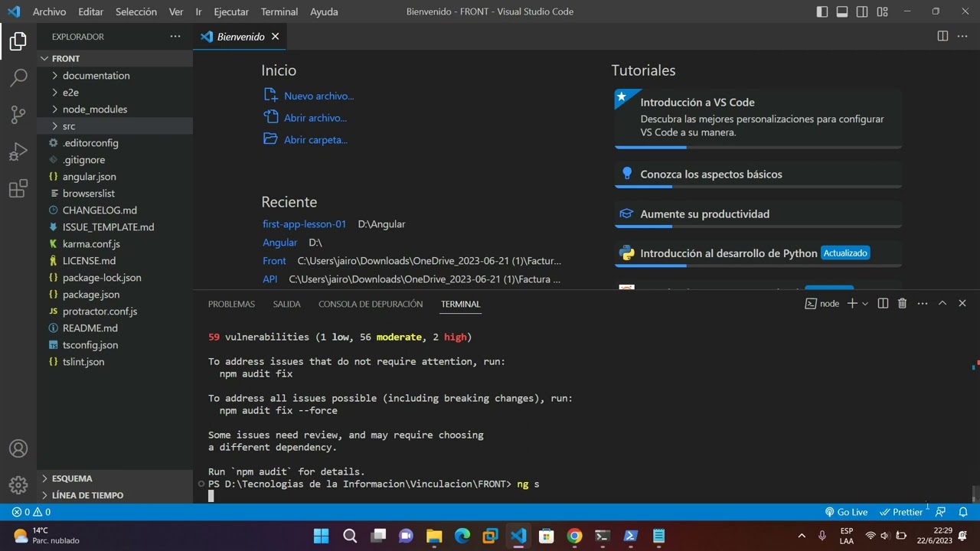Open Aumente su productividad tutorial
980x551 pixels.
pyautogui.click(x=758, y=214)
